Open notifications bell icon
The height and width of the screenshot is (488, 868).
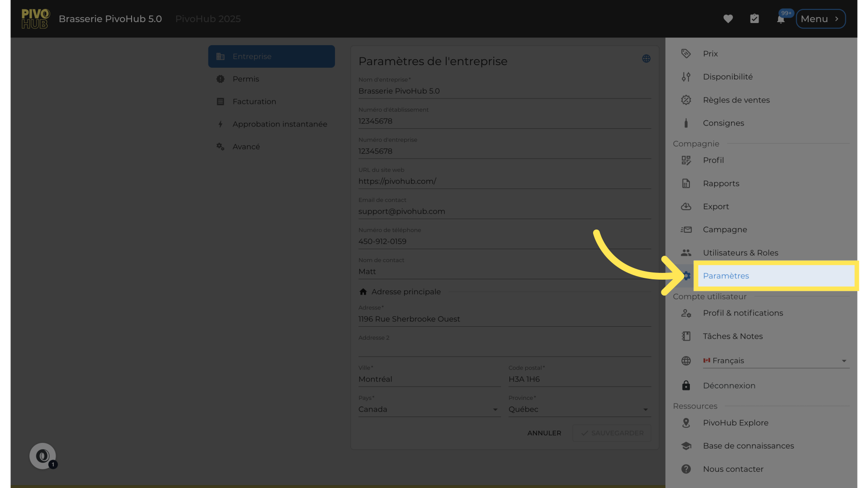coord(781,19)
